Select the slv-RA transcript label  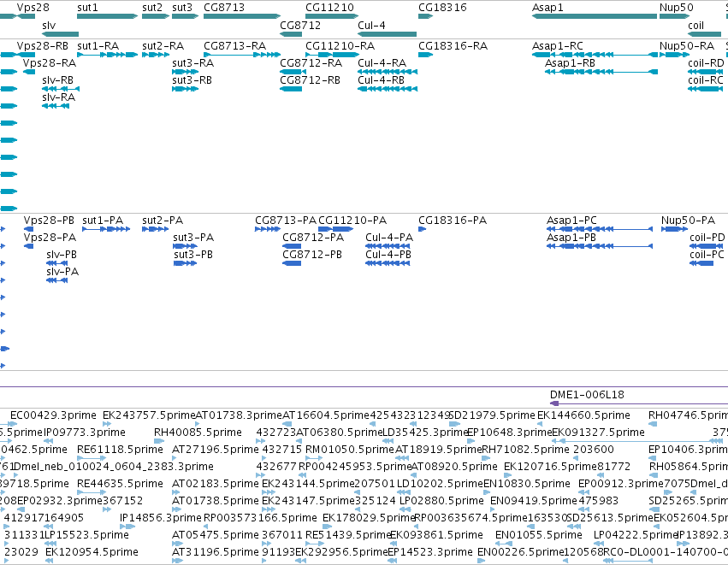[x=58, y=97]
